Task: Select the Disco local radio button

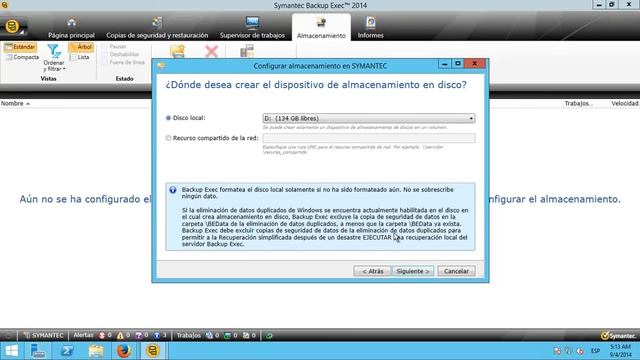Action: click(168, 118)
